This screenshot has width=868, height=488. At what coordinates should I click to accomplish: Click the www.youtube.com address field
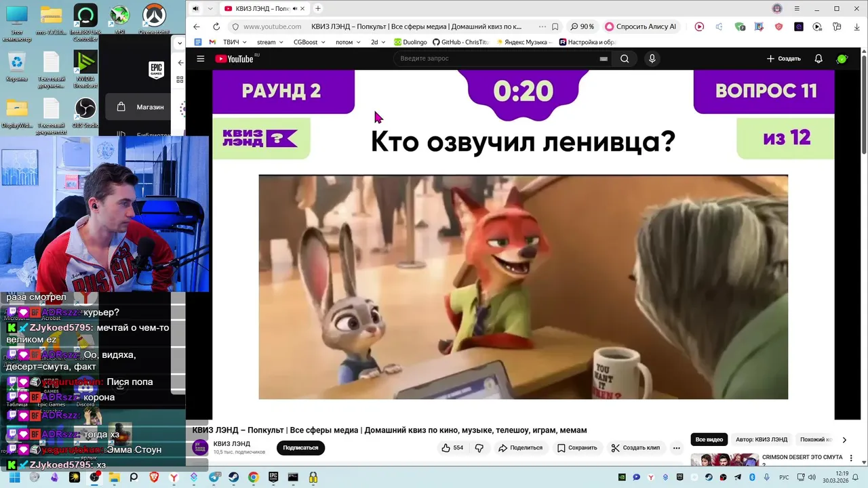point(272,26)
